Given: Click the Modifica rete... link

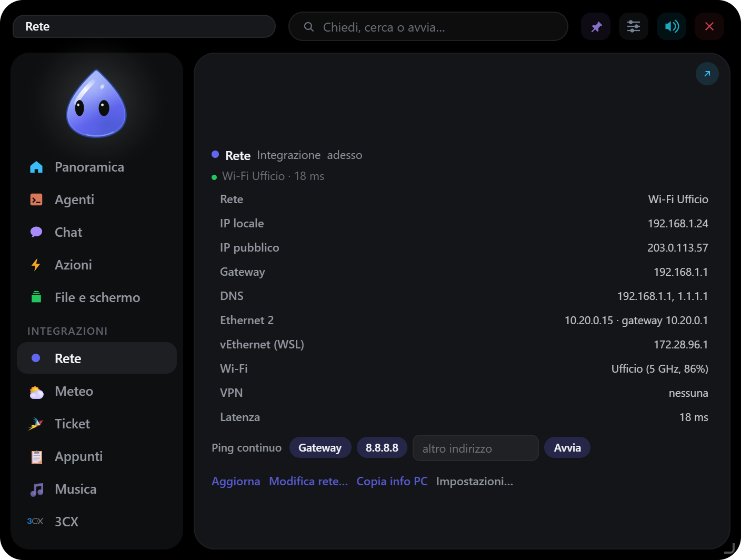Looking at the screenshot, I should [x=308, y=481].
